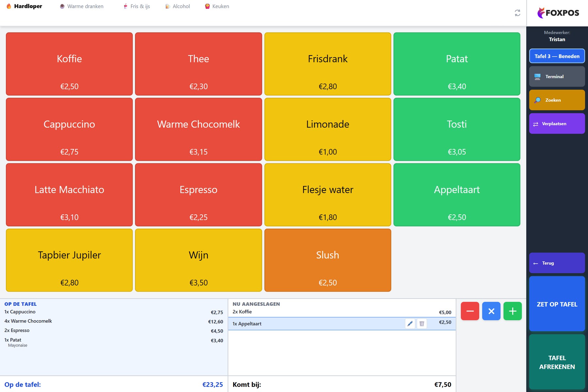Open Zoeken search

coord(557,100)
